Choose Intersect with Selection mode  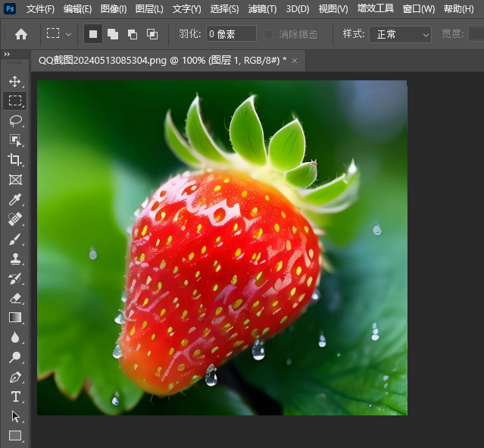152,34
